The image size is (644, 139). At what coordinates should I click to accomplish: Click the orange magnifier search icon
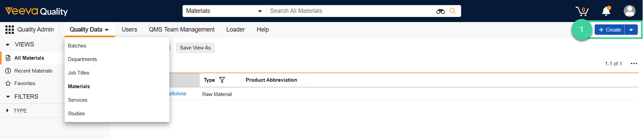pyautogui.click(x=453, y=11)
